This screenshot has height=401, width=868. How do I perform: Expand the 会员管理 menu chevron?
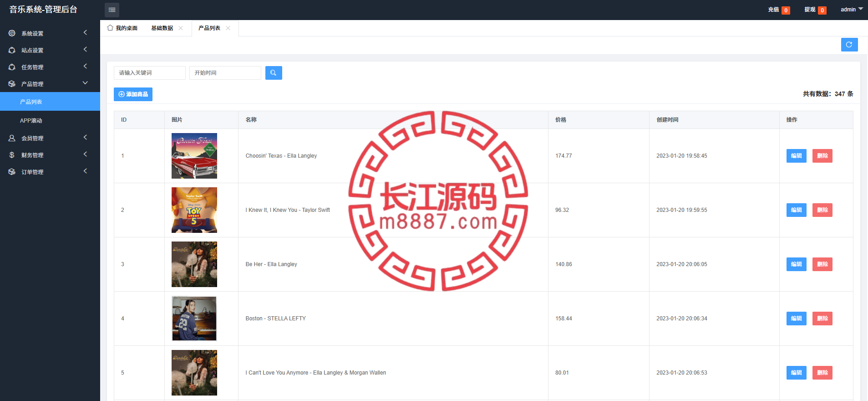(85, 137)
